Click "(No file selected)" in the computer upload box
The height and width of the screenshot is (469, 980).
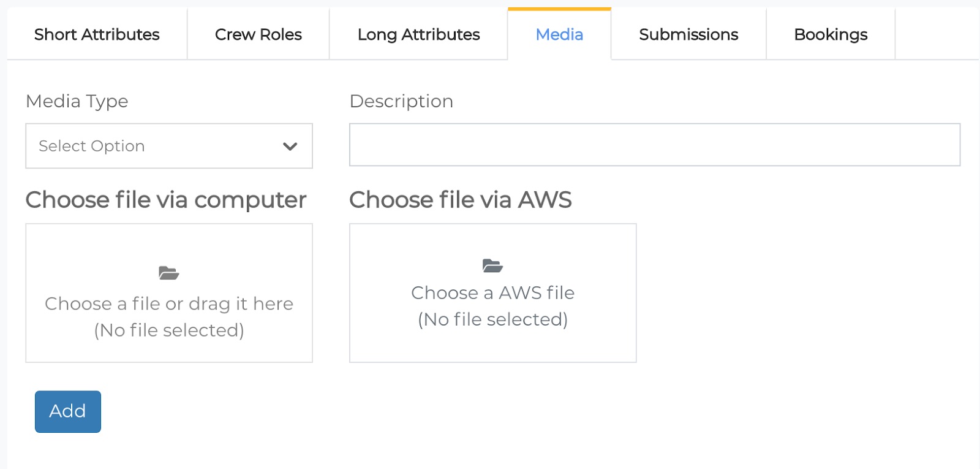click(x=169, y=330)
